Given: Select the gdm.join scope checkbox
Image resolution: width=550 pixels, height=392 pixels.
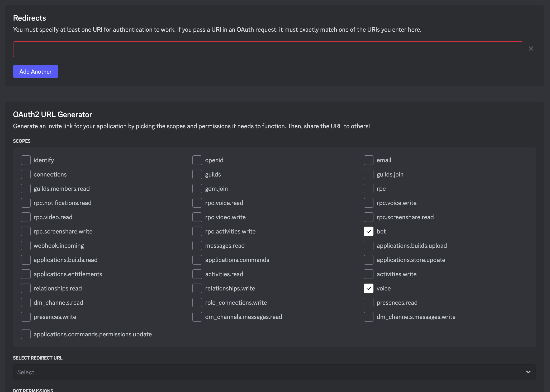Looking at the screenshot, I should tap(197, 189).
